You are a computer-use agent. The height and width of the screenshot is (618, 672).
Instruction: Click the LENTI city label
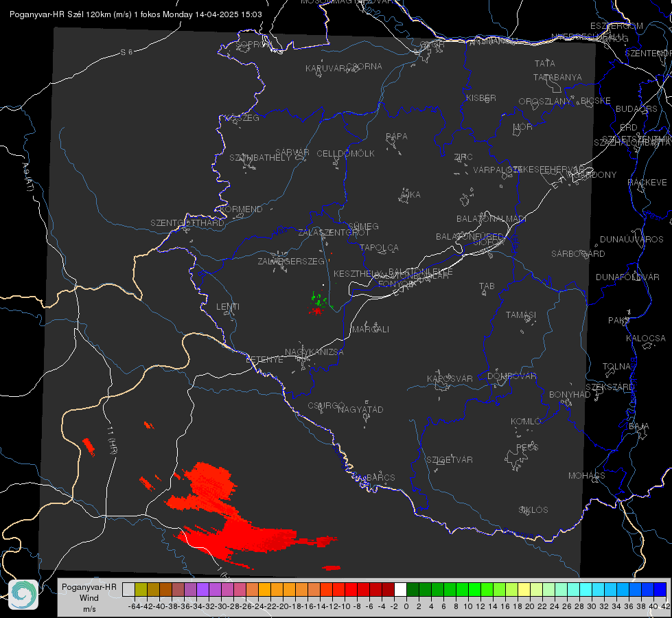(x=228, y=307)
